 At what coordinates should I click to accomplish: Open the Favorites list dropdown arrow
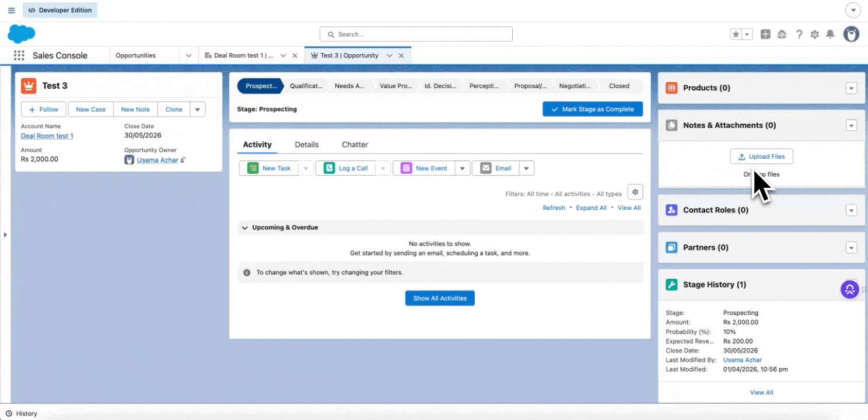pos(747,34)
